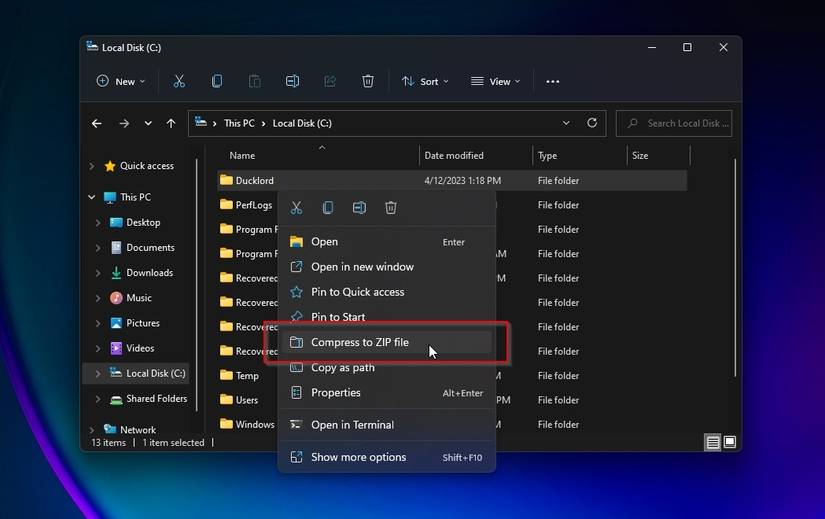
Task: Select Music in the sidebar
Action: 139,298
